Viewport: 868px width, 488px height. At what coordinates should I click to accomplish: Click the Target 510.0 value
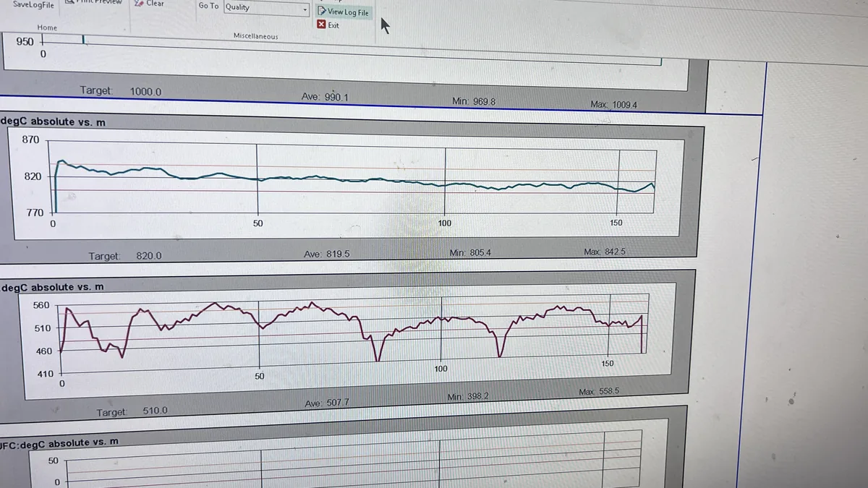click(155, 411)
